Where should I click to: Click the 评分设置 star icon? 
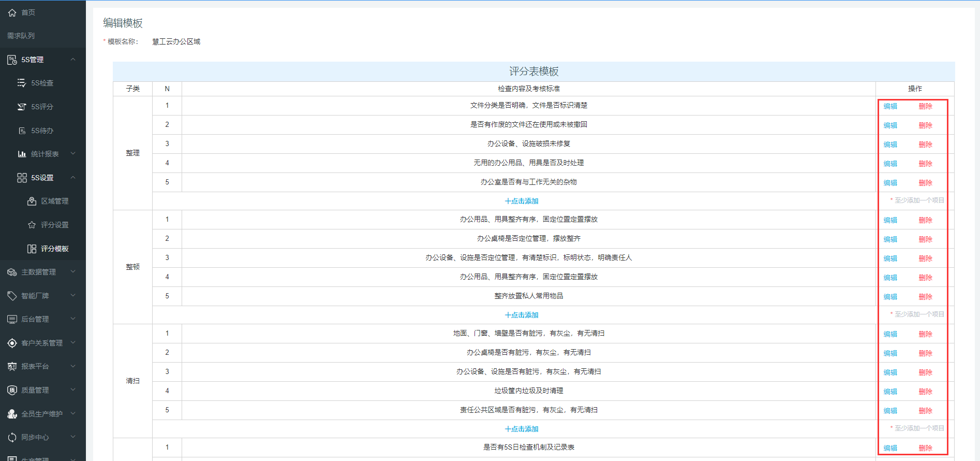coord(32,225)
